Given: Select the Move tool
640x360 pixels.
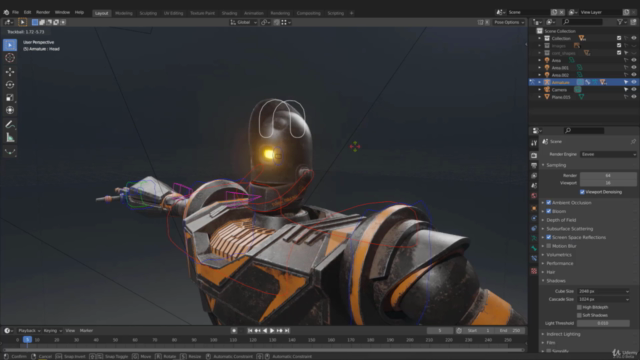Looking at the screenshot, I should tap(10, 72).
